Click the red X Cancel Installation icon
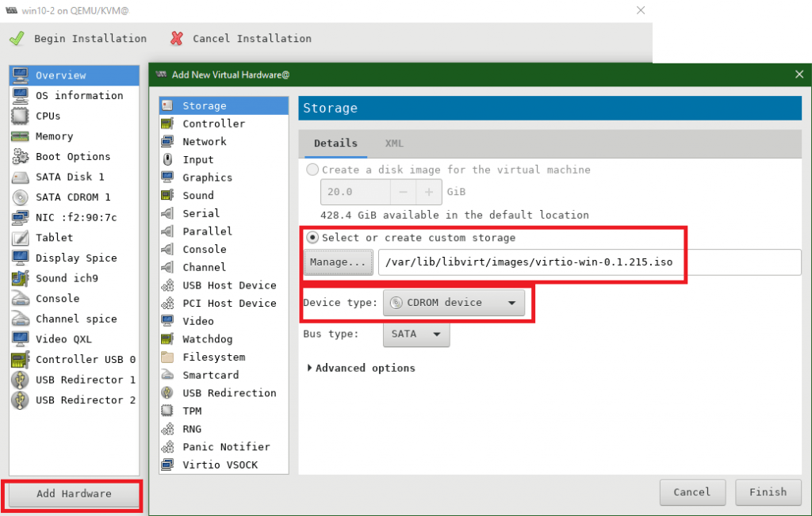Image resolution: width=812 pixels, height=516 pixels. point(177,38)
